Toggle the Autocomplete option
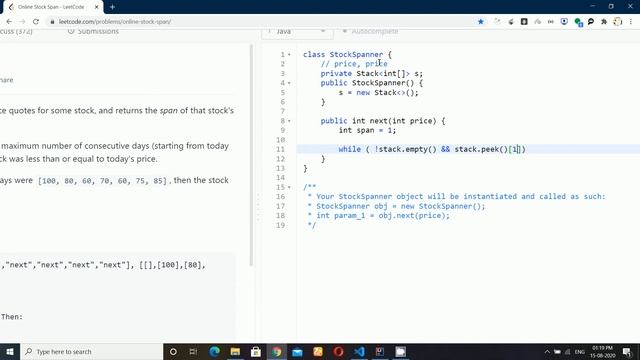The width and height of the screenshot is (640, 360). tap(370, 31)
